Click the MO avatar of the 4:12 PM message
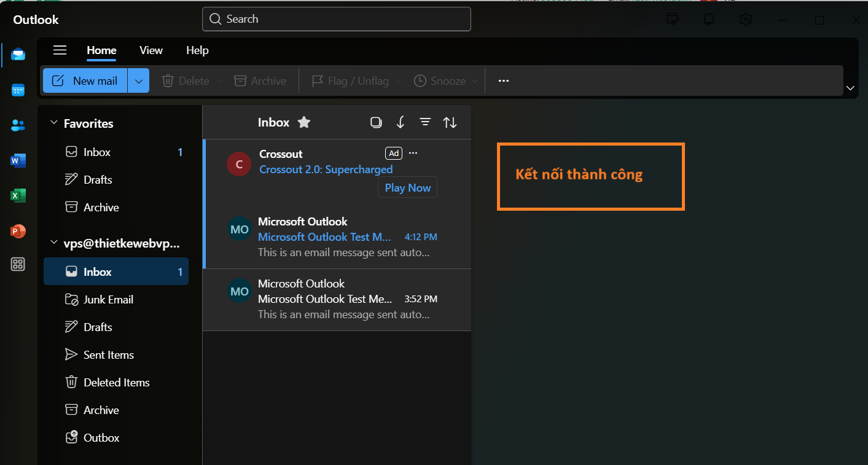Image resolution: width=868 pixels, height=465 pixels. [240, 229]
